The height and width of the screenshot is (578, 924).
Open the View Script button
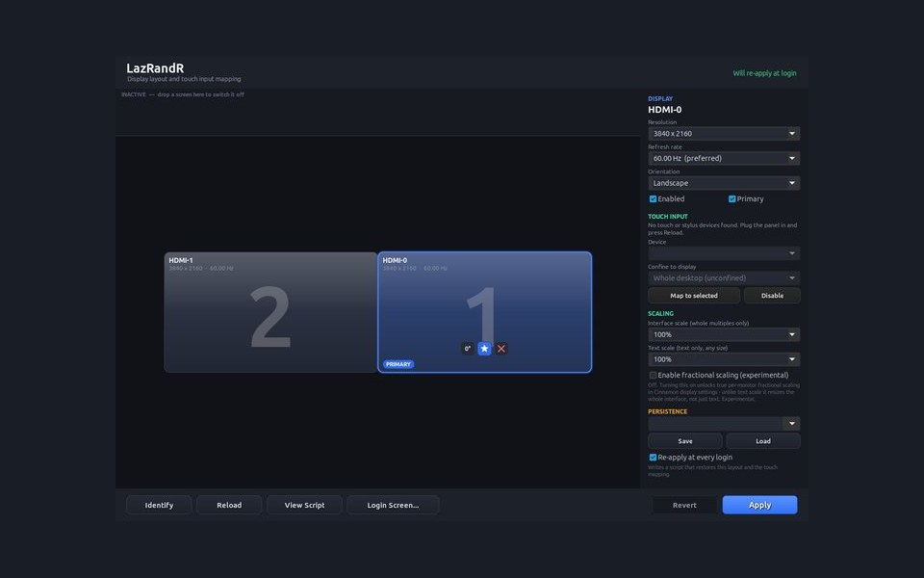point(305,506)
